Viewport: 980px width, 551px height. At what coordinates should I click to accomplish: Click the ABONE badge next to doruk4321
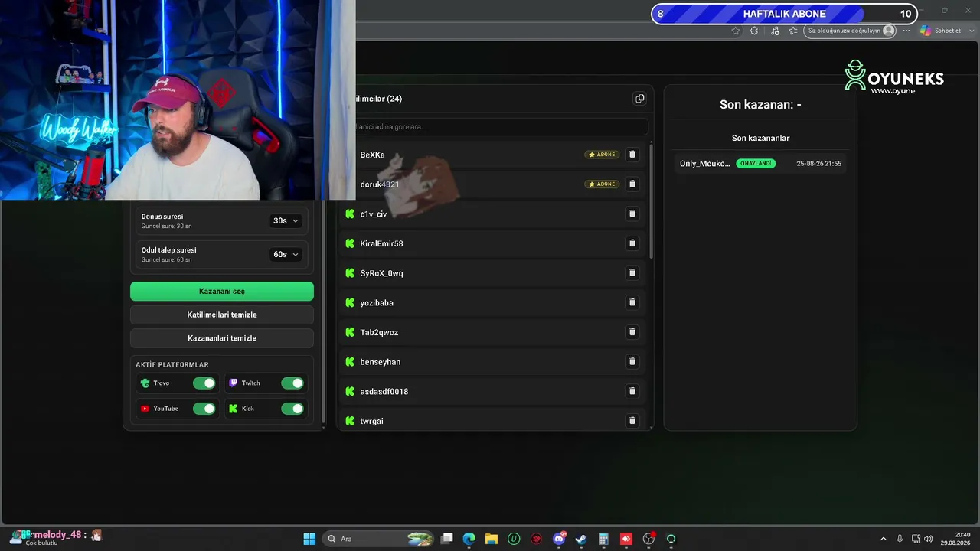pos(602,184)
